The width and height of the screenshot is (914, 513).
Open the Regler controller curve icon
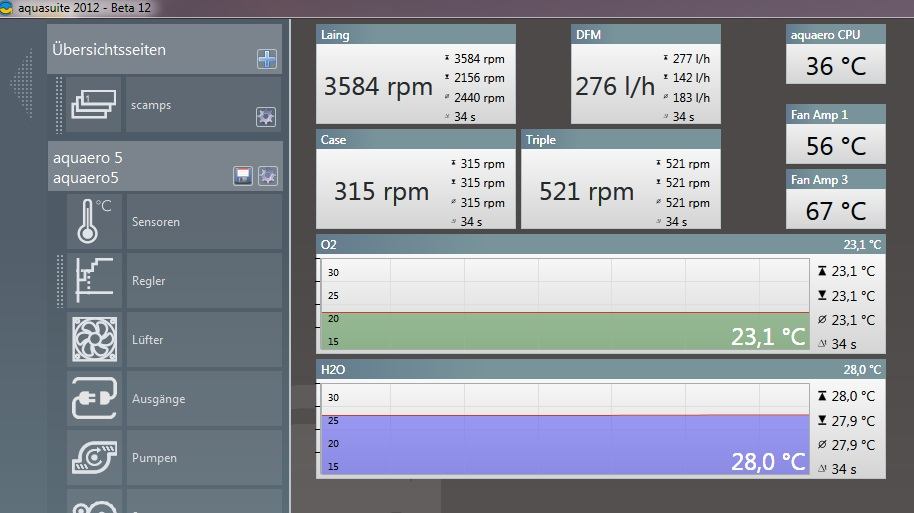(94, 281)
